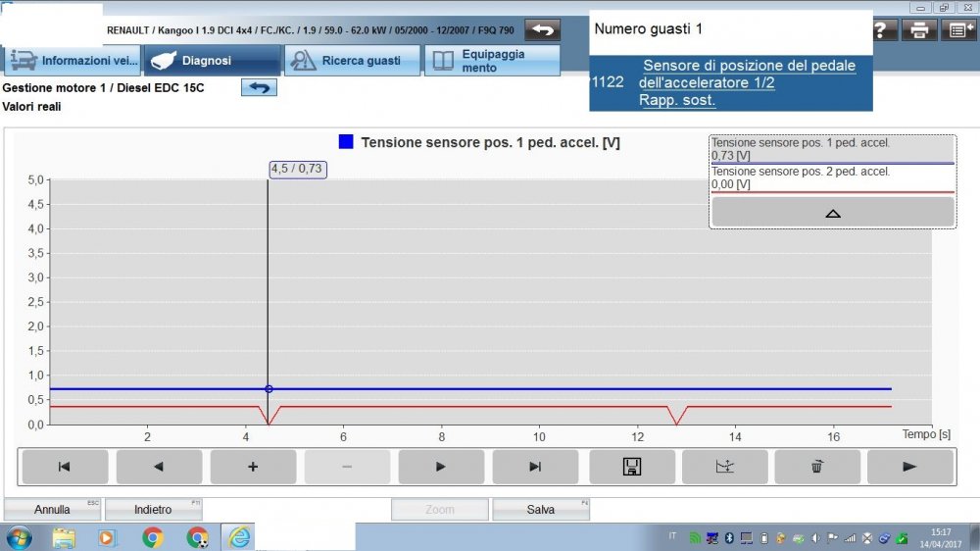Open the Ricerca guasti tab

tap(352, 61)
